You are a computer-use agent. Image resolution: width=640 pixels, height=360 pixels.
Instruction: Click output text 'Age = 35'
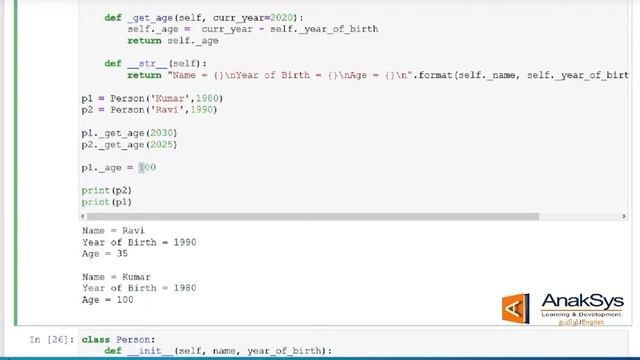[105, 253]
